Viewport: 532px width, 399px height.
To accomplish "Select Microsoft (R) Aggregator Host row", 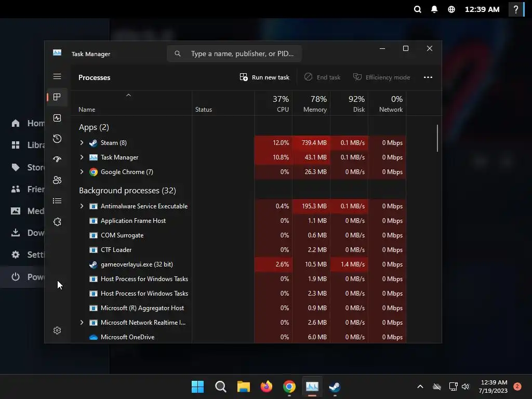I will click(x=142, y=308).
